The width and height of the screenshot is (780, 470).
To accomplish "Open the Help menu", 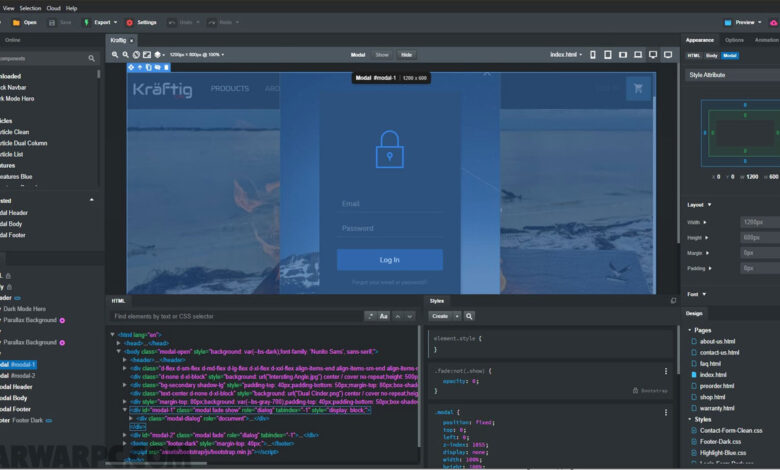I will [71, 8].
